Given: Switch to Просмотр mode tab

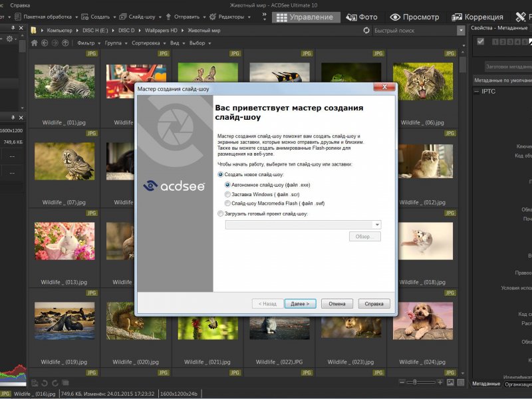Looking at the screenshot, I should [x=414, y=17].
